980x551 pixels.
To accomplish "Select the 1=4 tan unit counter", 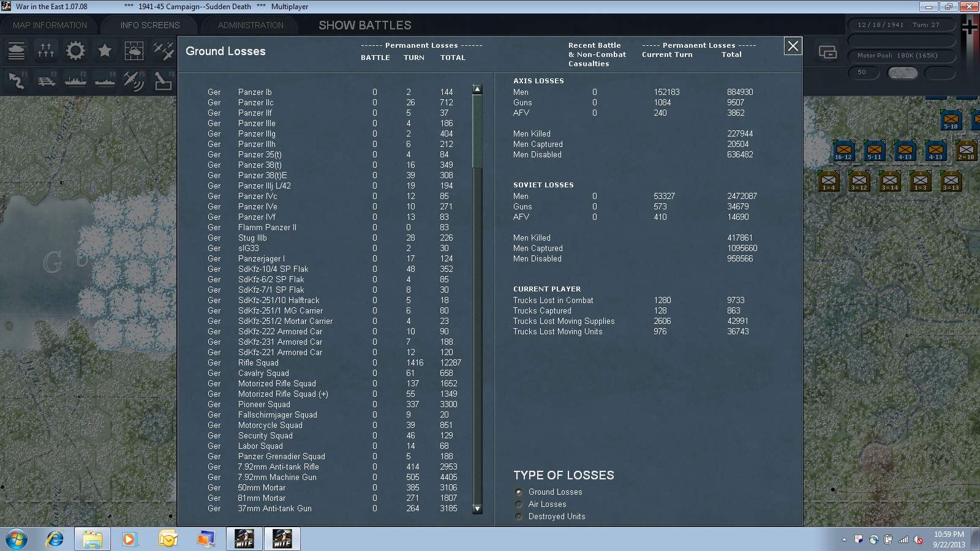I will click(828, 181).
